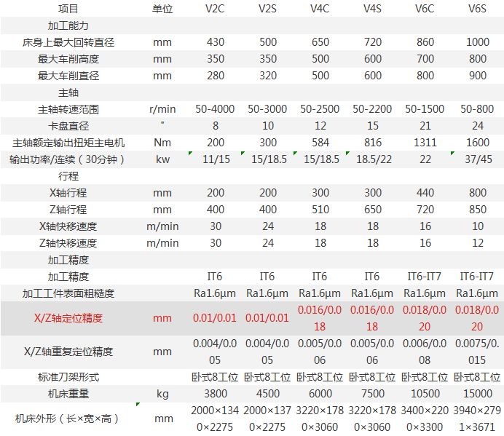
Task: Click the 卡盘直径 row label
Action: (68, 126)
